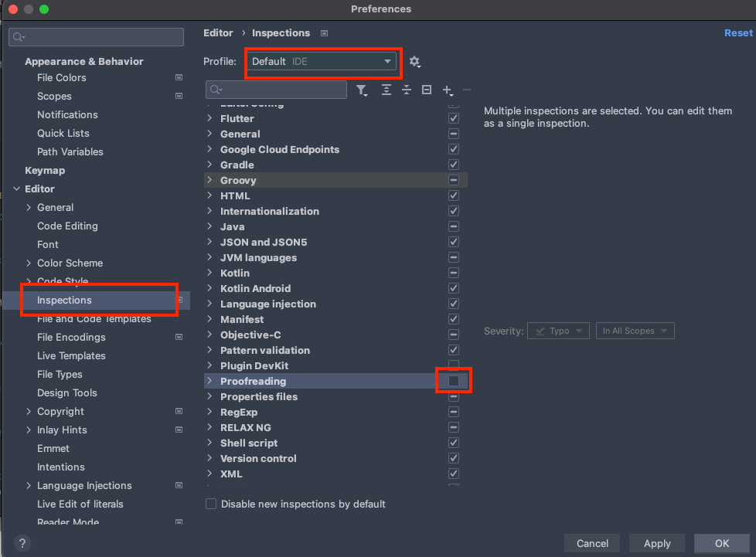
Task: Open the Code Editing settings page
Action: [67, 226]
